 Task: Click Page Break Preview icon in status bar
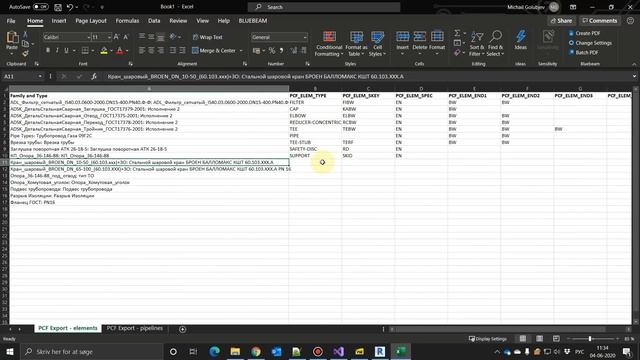coord(556,339)
